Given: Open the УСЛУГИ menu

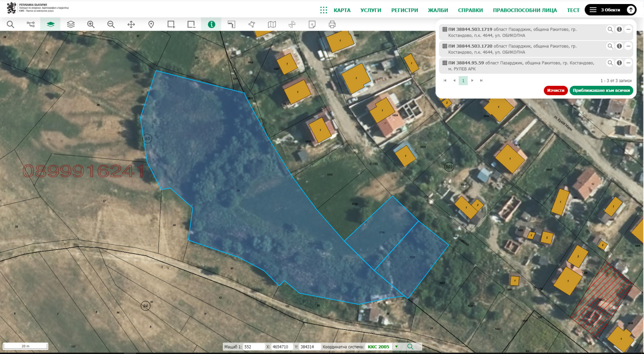Looking at the screenshot, I should tap(371, 10).
